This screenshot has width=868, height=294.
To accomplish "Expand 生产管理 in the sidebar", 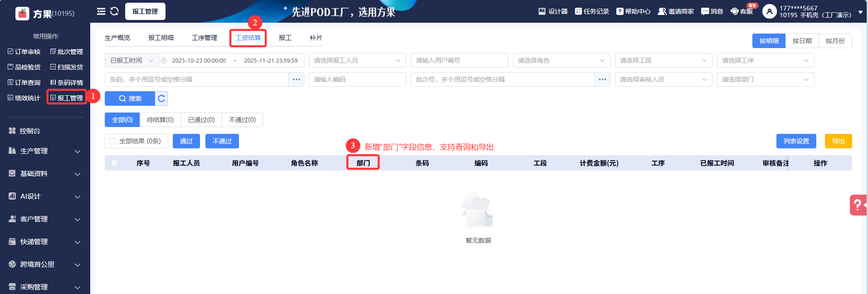I will (45, 151).
